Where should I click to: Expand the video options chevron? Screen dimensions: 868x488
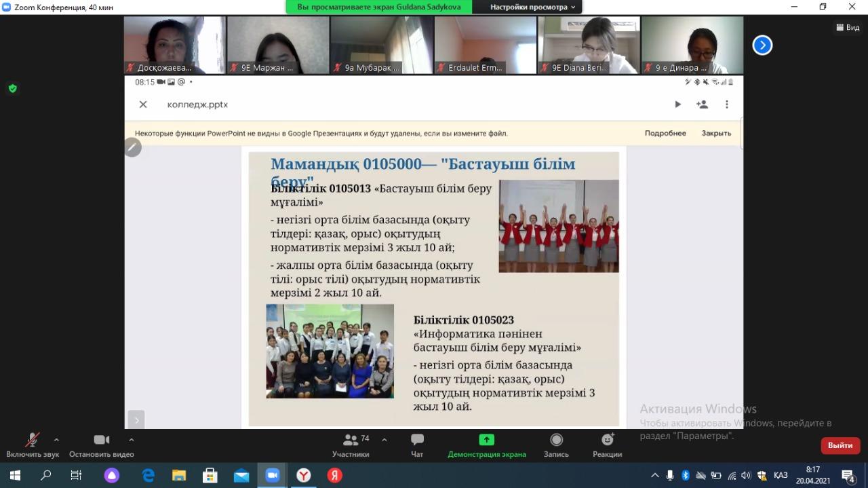(x=132, y=439)
